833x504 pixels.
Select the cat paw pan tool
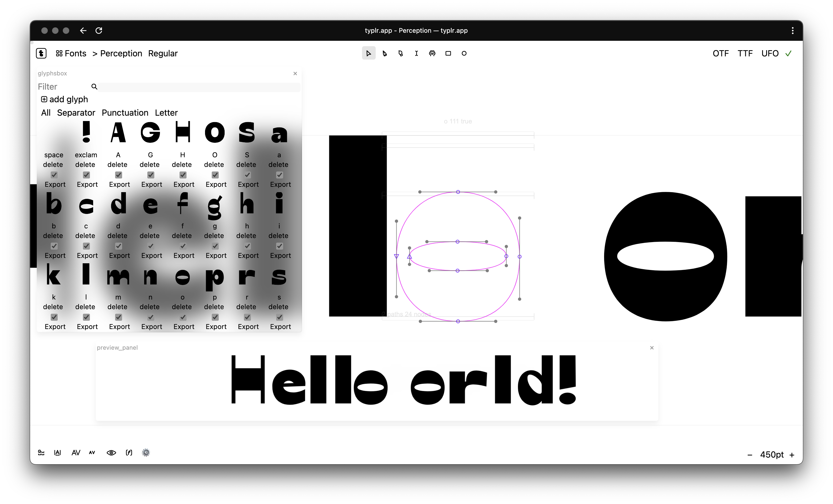[x=432, y=53]
